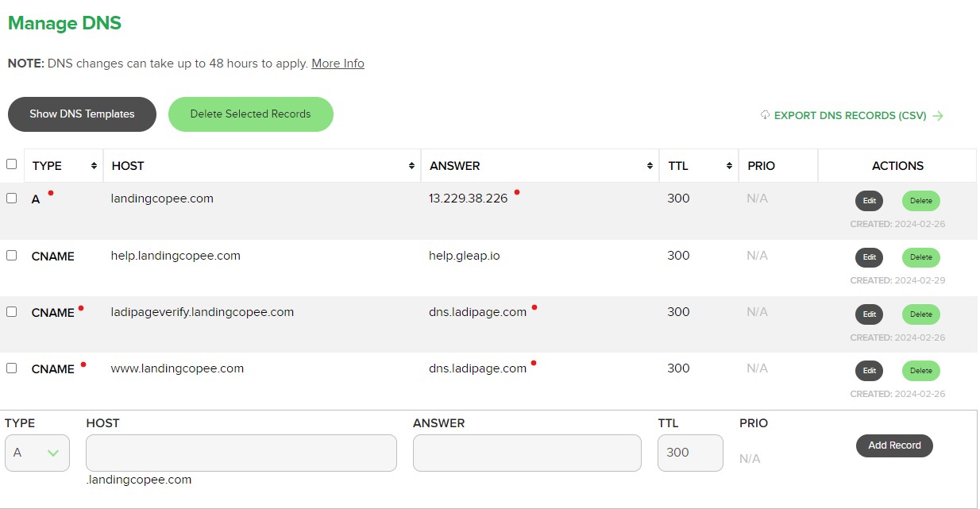Image resolution: width=980 pixels, height=509 pixels.
Task: Check the box for the landingcopee.com A record
Action: [x=11, y=199]
